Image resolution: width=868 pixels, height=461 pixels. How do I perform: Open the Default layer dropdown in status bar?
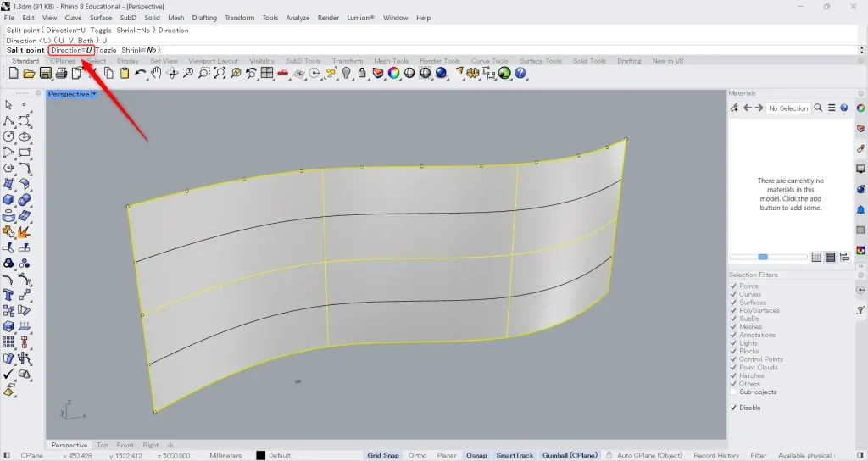point(280,455)
